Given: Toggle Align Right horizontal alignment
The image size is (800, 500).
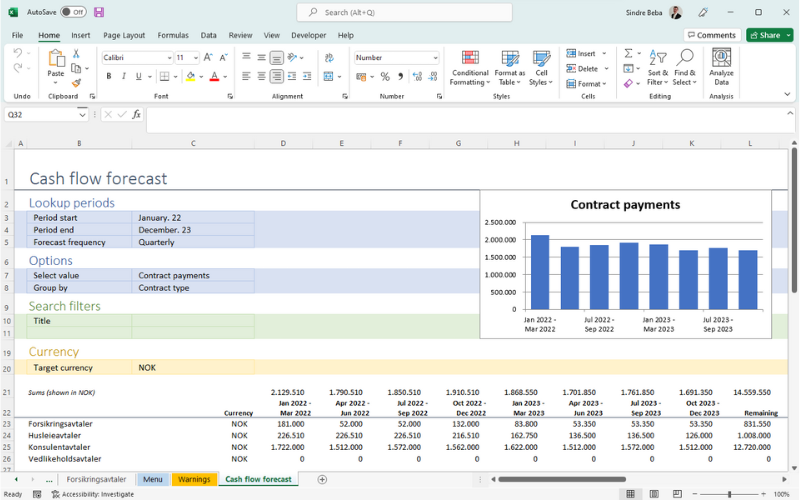Looking at the screenshot, I should 277,76.
